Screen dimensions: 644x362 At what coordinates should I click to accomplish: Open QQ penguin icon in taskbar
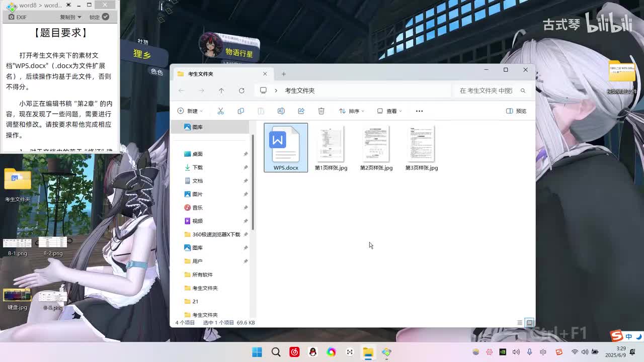click(313, 352)
